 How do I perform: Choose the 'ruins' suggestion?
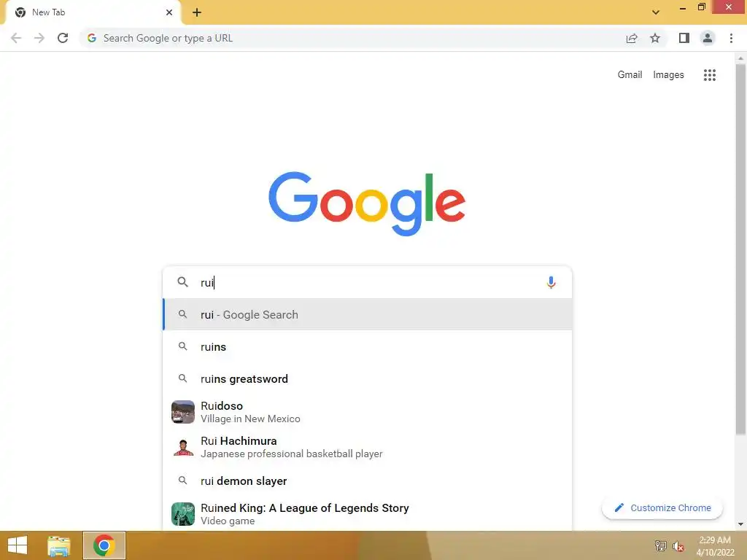coord(367,346)
